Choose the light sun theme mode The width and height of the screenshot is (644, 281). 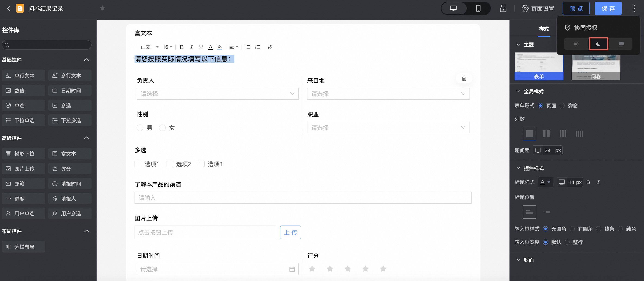(576, 44)
